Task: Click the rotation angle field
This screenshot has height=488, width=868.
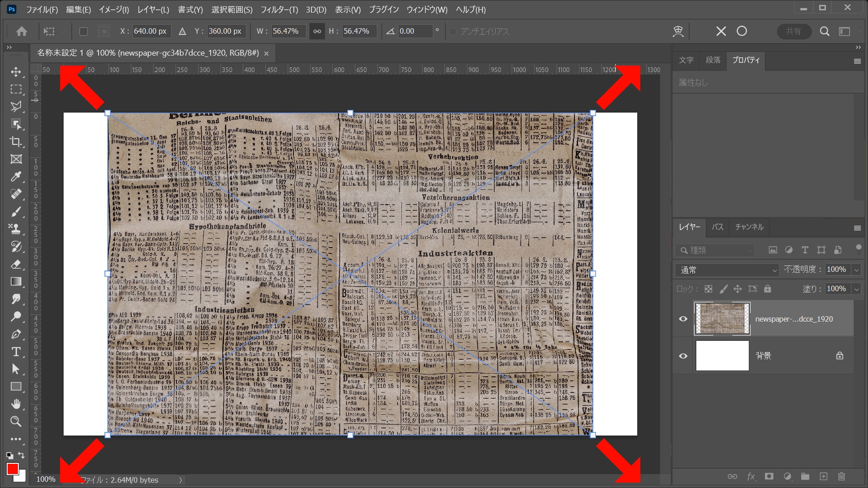Action: [x=415, y=31]
